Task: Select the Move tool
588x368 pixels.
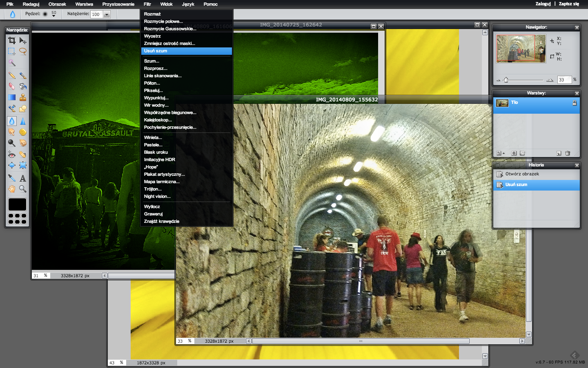Action: (x=23, y=40)
